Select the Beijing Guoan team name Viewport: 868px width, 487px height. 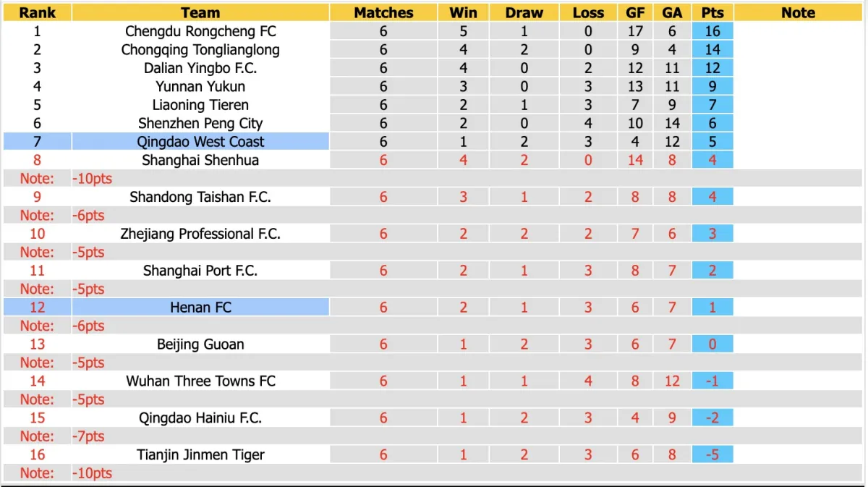point(200,344)
